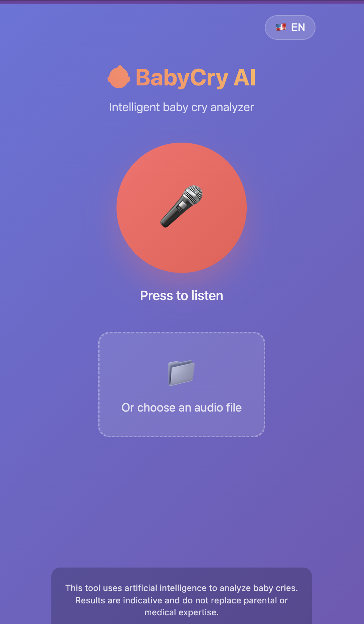Image resolution: width=364 pixels, height=624 pixels.
Task: Click the microphone's silver mesh head
Action: (194, 195)
